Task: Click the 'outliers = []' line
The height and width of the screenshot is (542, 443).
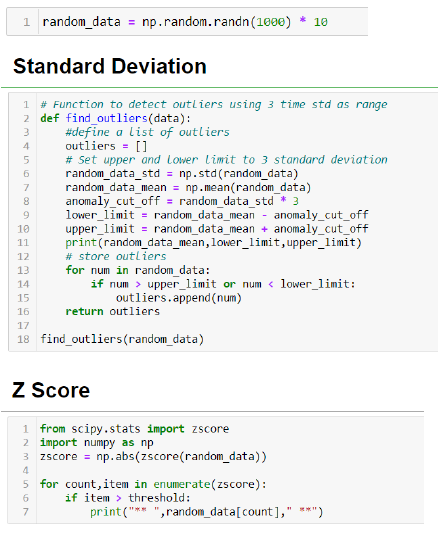Action: pos(106,146)
